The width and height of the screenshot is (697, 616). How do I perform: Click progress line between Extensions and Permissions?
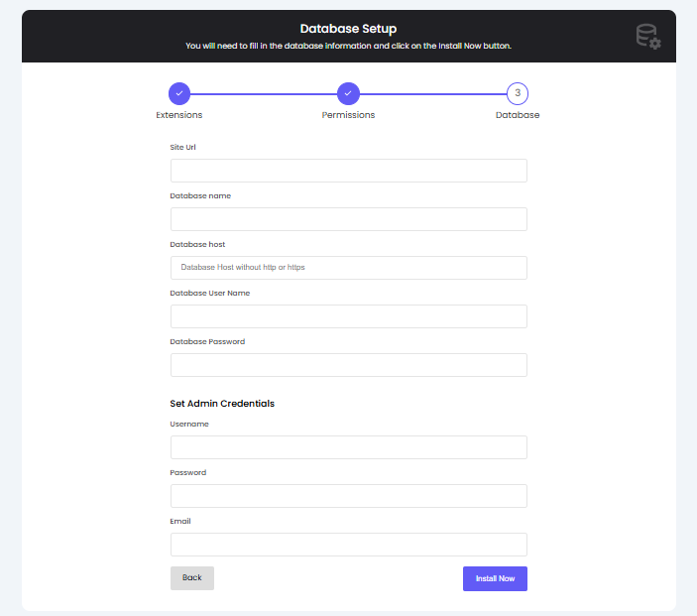[x=263, y=94]
